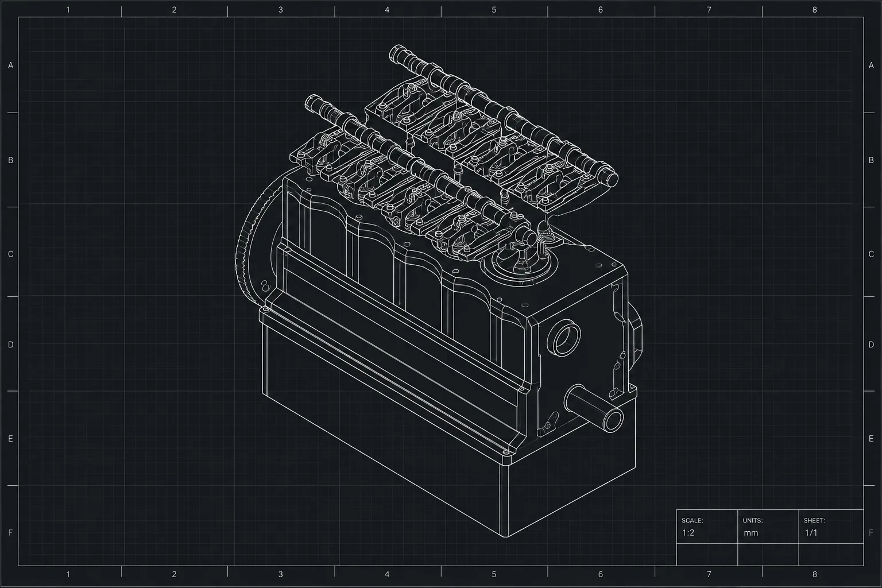The height and width of the screenshot is (588, 882).
Task: Click zone column label 6 on the bottom border
Action: [601, 574]
